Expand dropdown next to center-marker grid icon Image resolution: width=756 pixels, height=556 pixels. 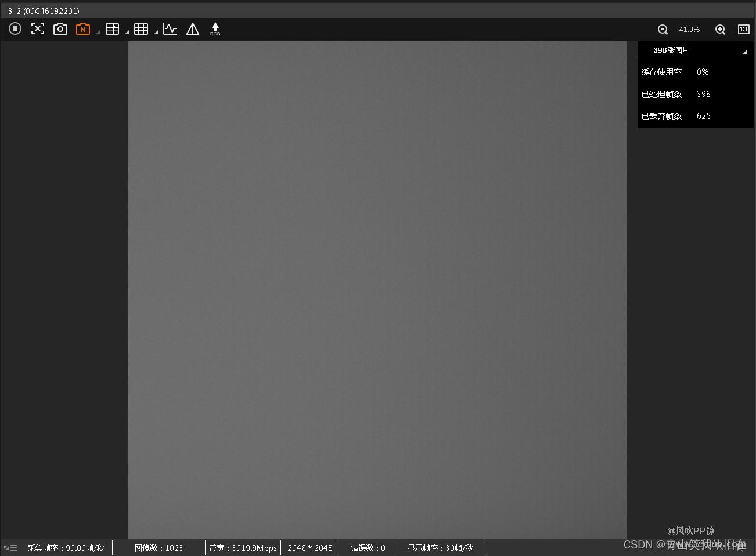click(x=127, y=33)
